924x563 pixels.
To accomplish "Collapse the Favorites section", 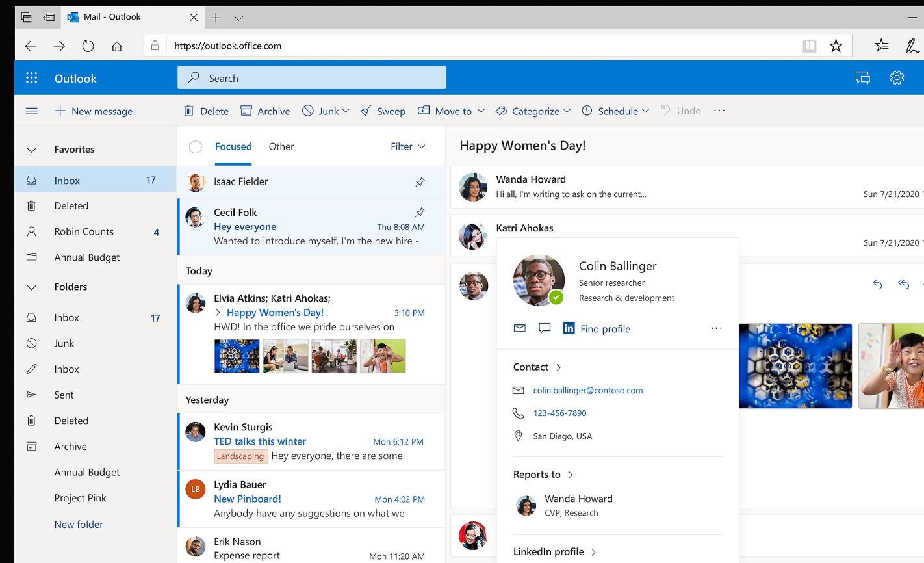I will 31,150.
